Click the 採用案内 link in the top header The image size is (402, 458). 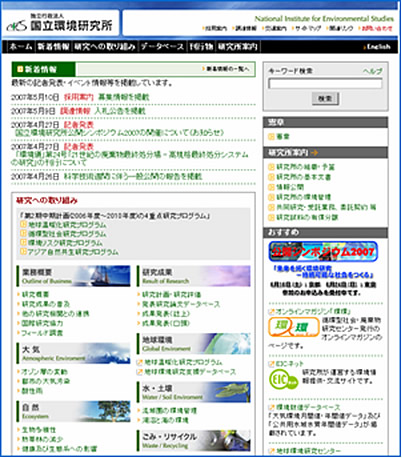pos(215,29)
